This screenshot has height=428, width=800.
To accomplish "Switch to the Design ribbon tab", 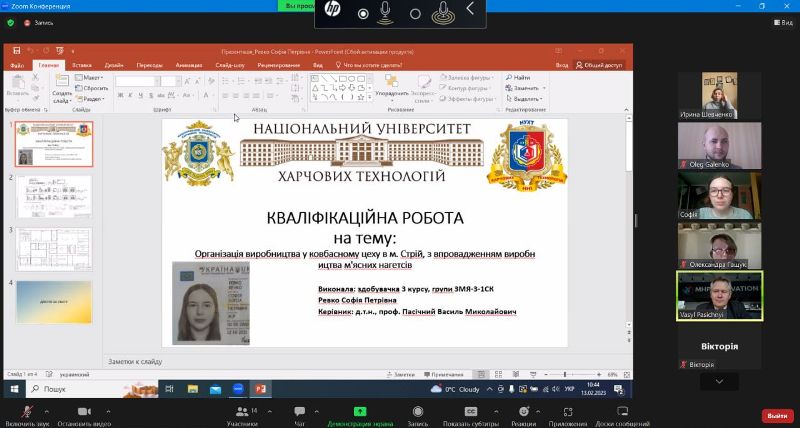I will click(x=114, y=65).
